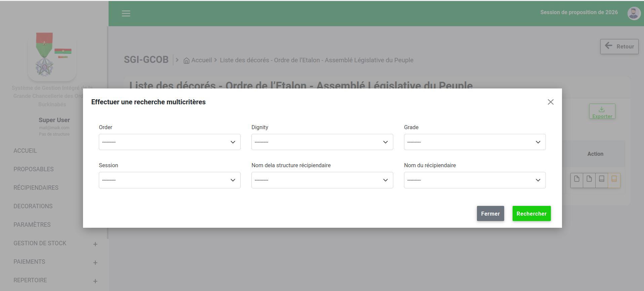Click the home icon in breadcrumb
This screenshot has height=291, width=644.
click(186, 61)
